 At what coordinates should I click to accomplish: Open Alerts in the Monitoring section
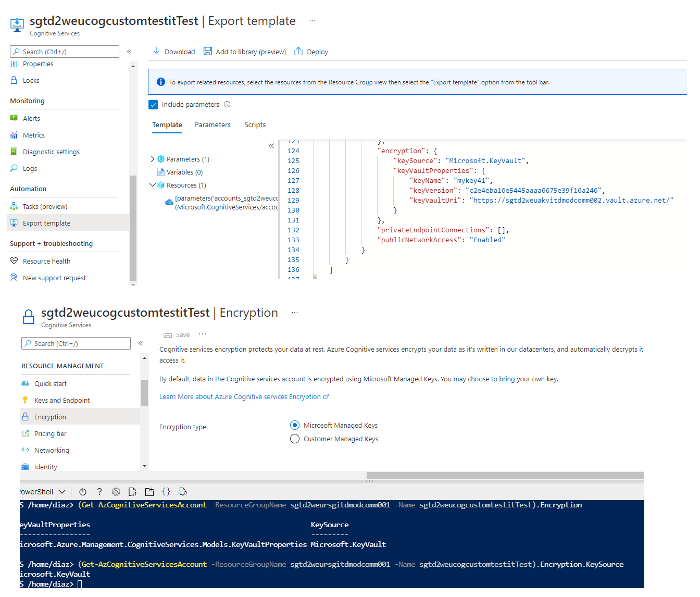pyautogui.click(x=31, y=118)
